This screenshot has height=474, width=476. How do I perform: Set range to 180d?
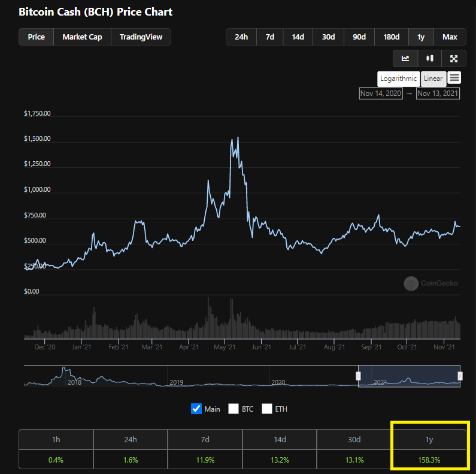(392, 37)
